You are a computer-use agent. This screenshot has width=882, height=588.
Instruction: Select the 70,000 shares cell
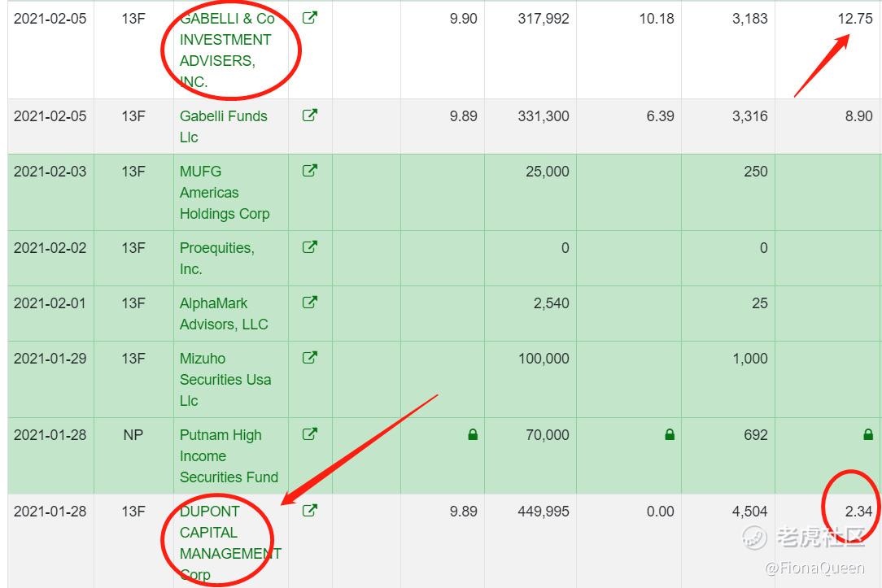(x=548, y=434)
